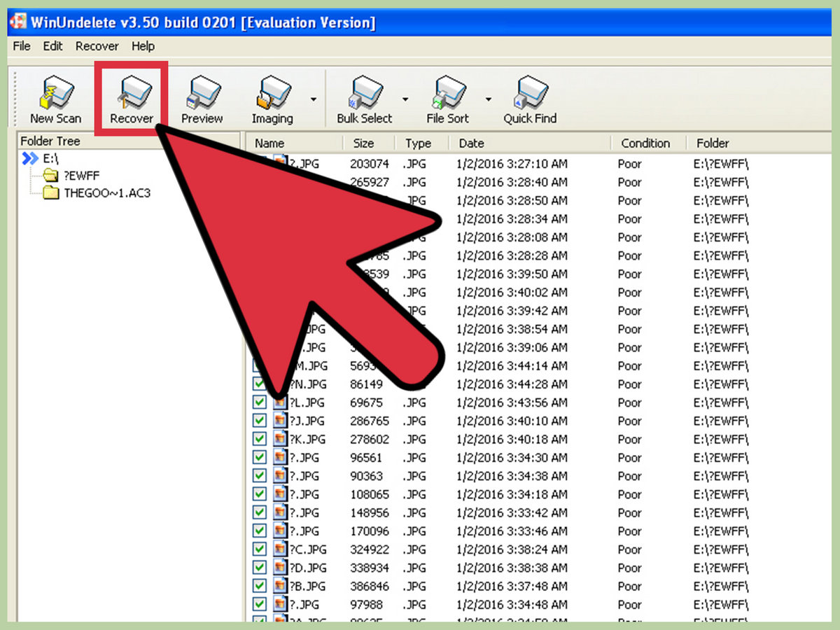Click the size value 386846
The height and width of the screenshot is (630, 840).
coord(370,585)
